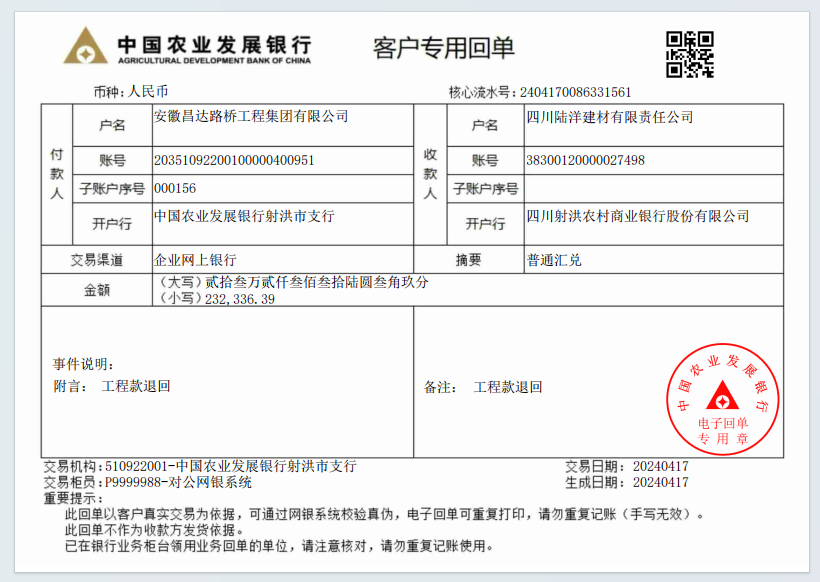
Task: Click the summary value 普通汇兑
Action: coord(553,260)
